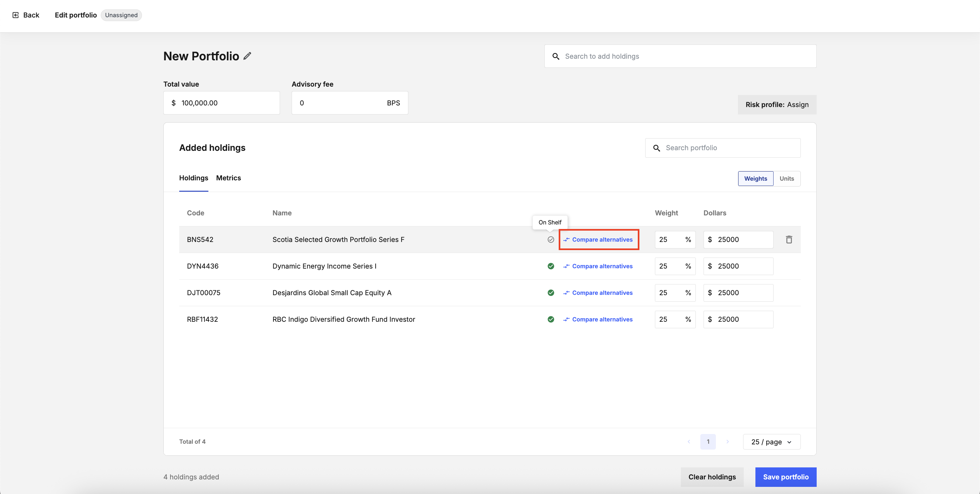Go to the previous page arrow

pos(689,442)
